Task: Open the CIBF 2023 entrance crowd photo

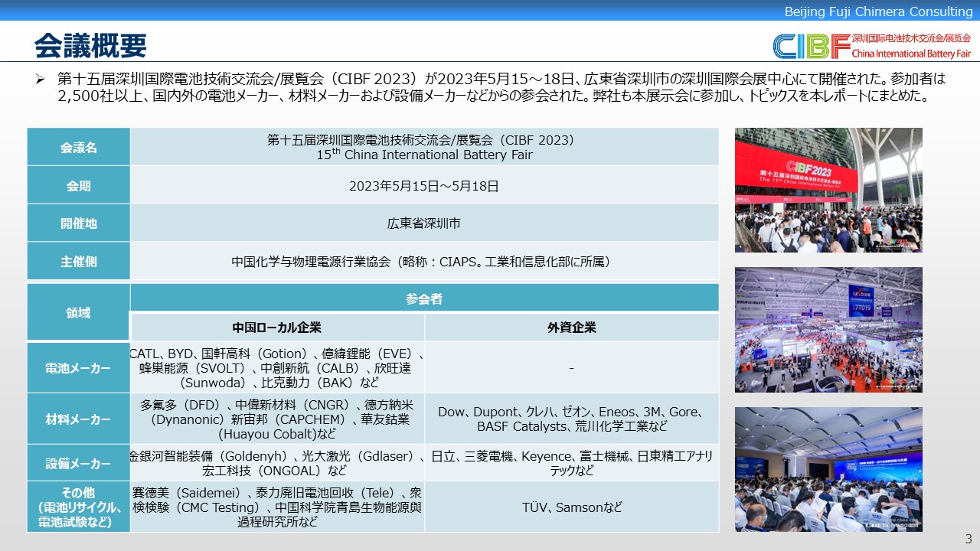Action: [x=828, y=190]
